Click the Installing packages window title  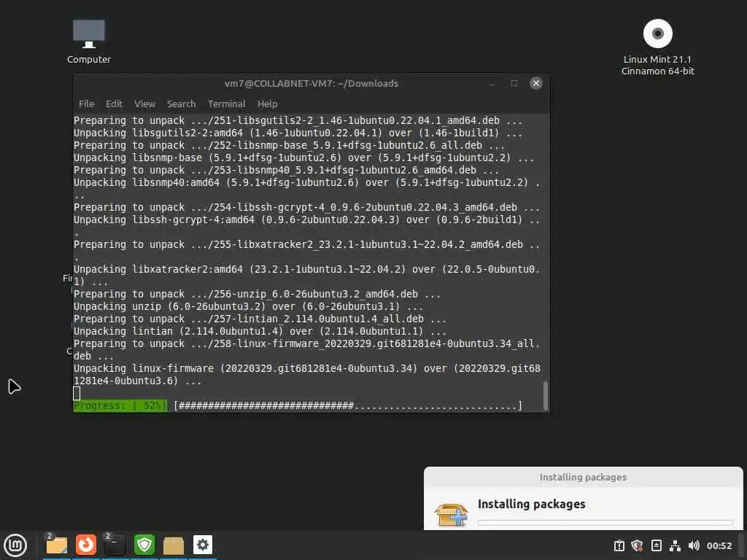pyautogui.click(x=583, y=477)
